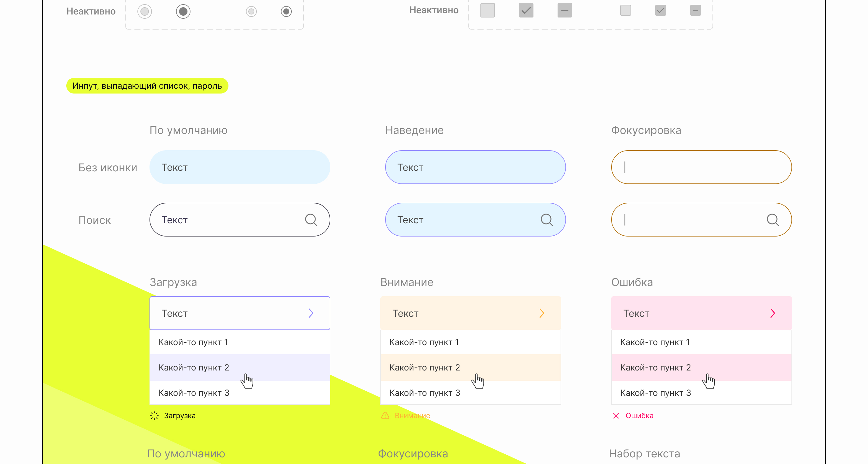Click the Загрузка spinner icon
The image size is (868, 464).
point(154,415)
